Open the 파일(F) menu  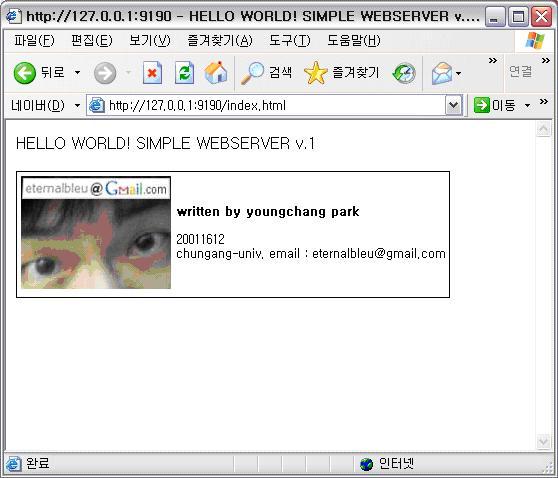[34, 41]
